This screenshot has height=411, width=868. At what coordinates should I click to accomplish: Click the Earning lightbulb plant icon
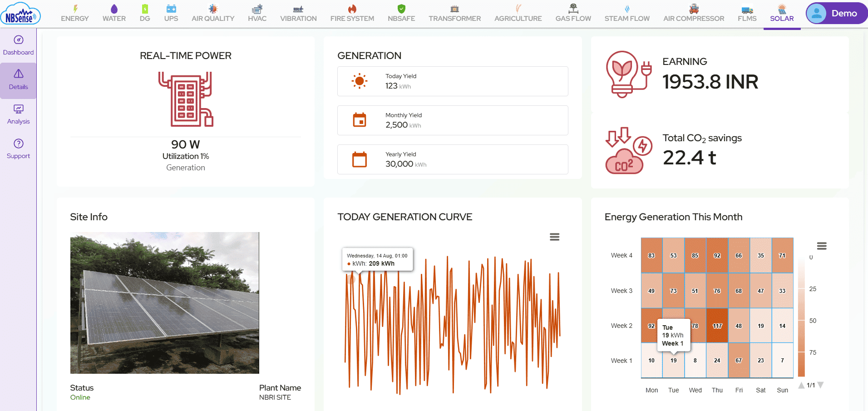pyautogui.click(x=629, y=74)
